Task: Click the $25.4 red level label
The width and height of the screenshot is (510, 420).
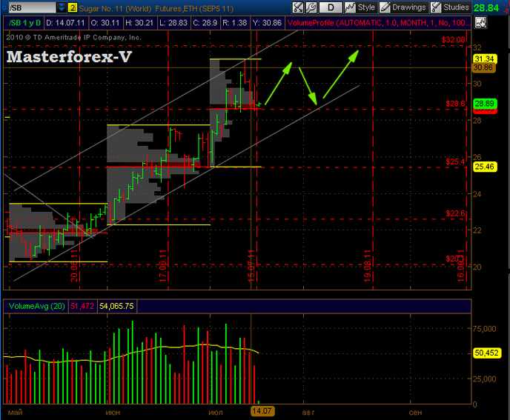Action: 455,161
